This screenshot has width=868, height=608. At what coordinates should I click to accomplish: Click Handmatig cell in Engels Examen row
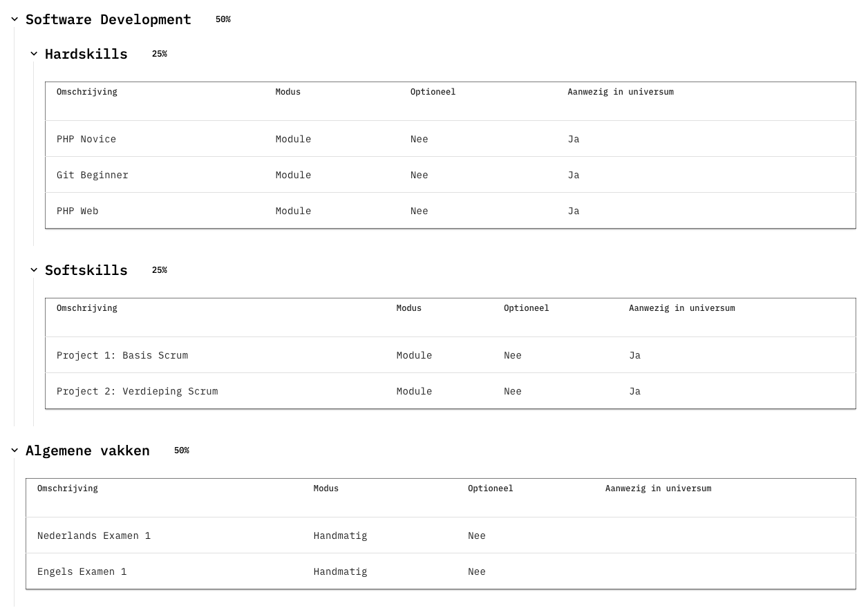coord(341,571)
